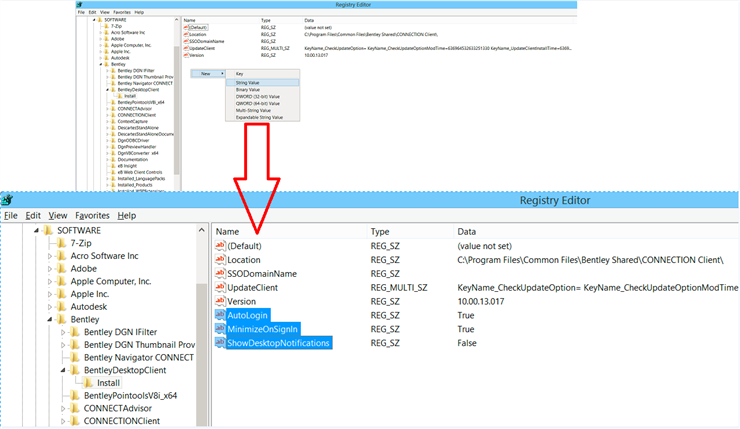Click the SOFTWARE folder icon in lower tree

tap(48, 230)
